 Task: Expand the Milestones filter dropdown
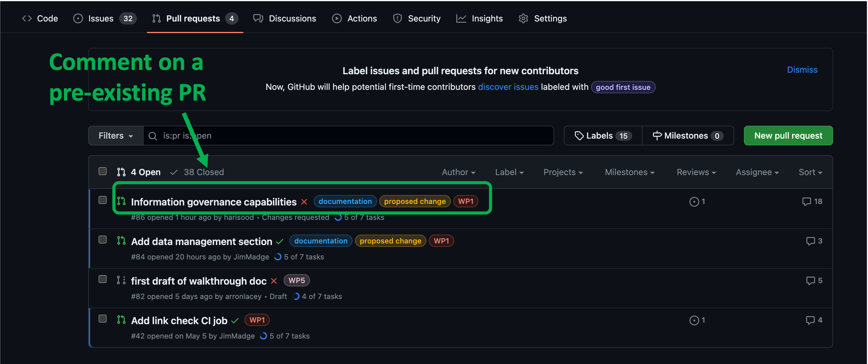[x=629, y=172]
